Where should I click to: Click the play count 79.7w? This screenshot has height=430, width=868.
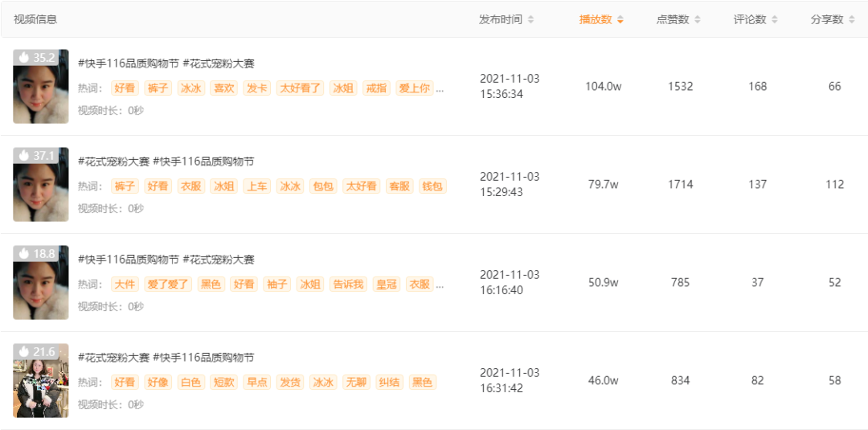pos(604,184)
